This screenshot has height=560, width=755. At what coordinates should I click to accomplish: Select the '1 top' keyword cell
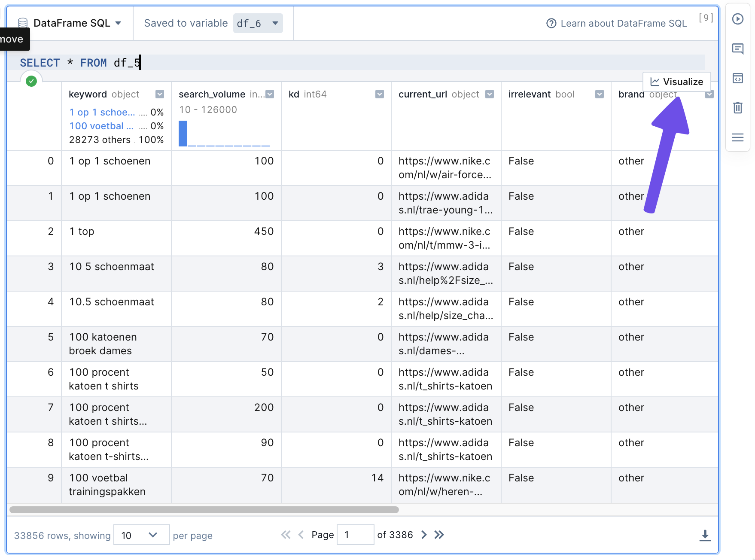pos(116,238)
